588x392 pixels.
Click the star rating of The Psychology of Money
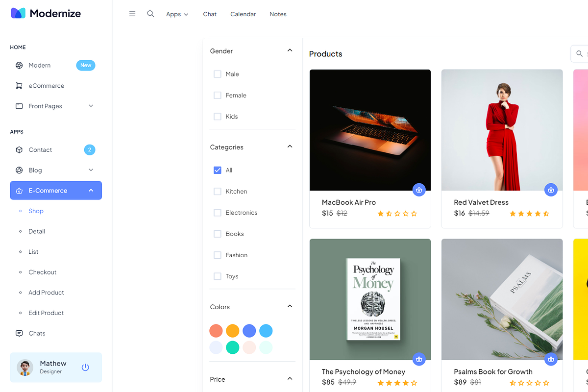click(397, 383)
